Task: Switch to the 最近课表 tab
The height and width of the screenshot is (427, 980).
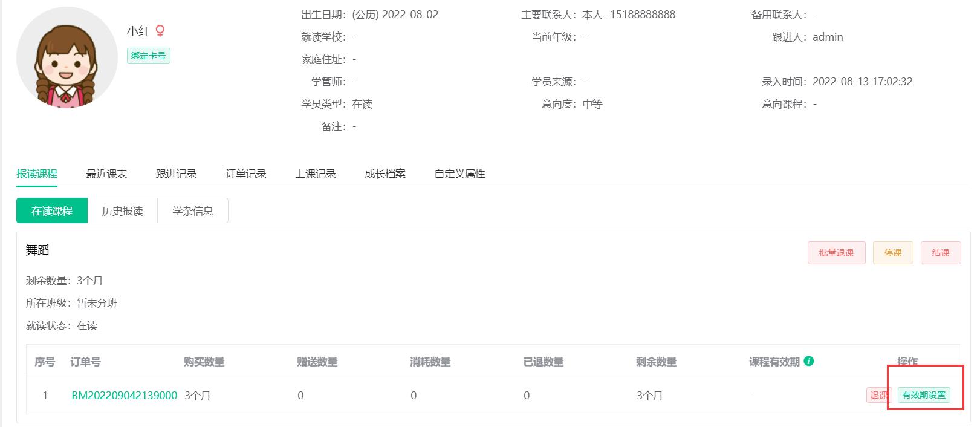Action: pyautogui.click(x=106, y=174)
